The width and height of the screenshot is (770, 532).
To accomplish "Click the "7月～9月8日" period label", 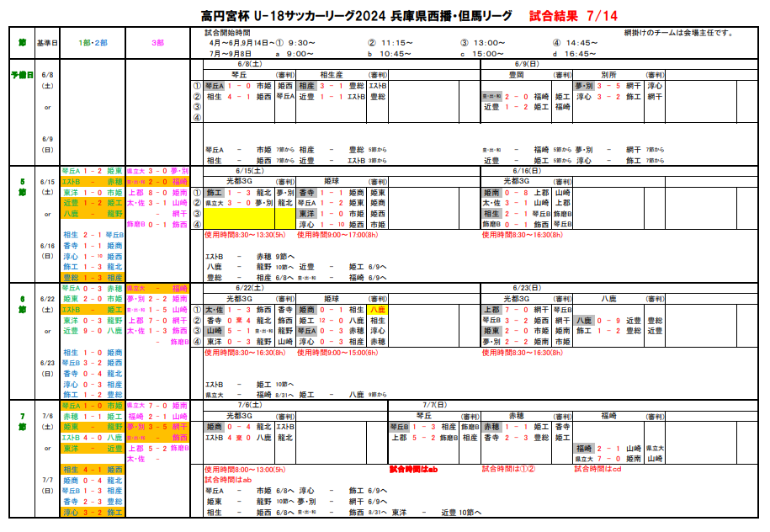I will pyautogui.click(x=231, y=54).
